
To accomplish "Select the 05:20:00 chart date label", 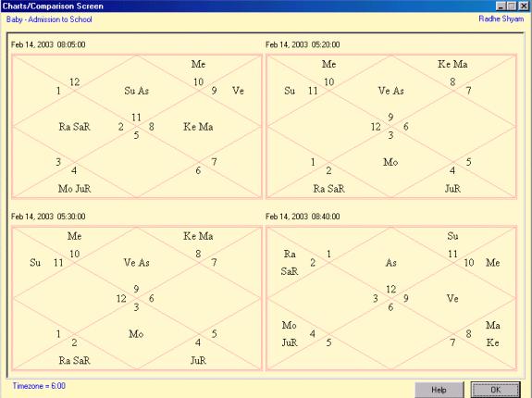I will pyautogui.click(x=303, y=44).
